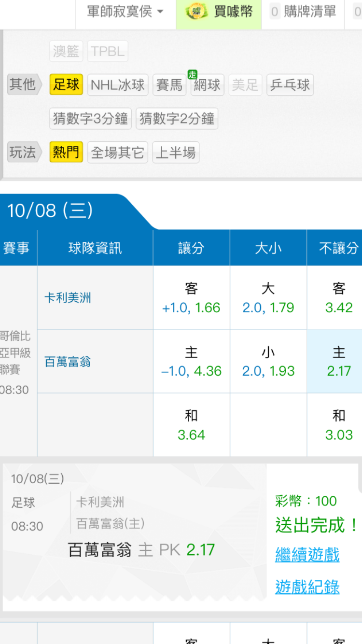Open the 遊戲紀錄 link
Image resolution: width=362 pixels, height=644 pixels.
[x=307, y=587]
